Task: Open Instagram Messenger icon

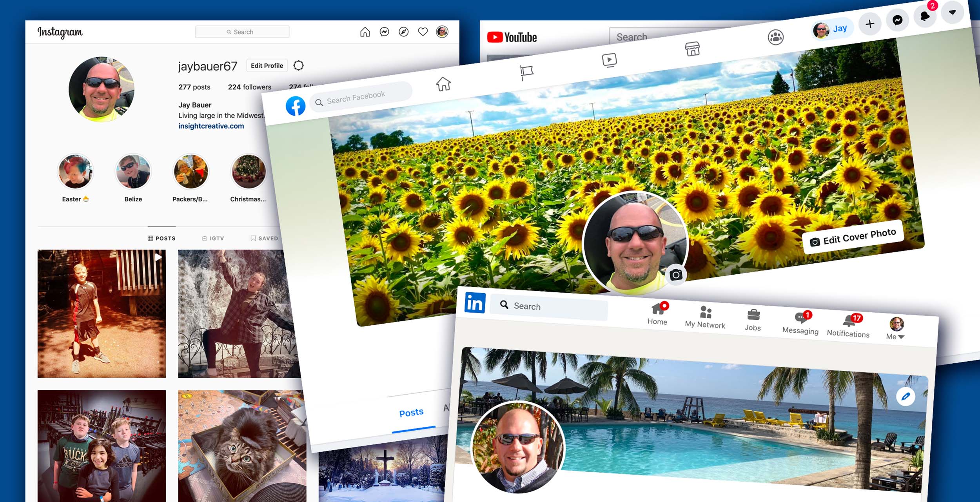Action: [384, 32]
